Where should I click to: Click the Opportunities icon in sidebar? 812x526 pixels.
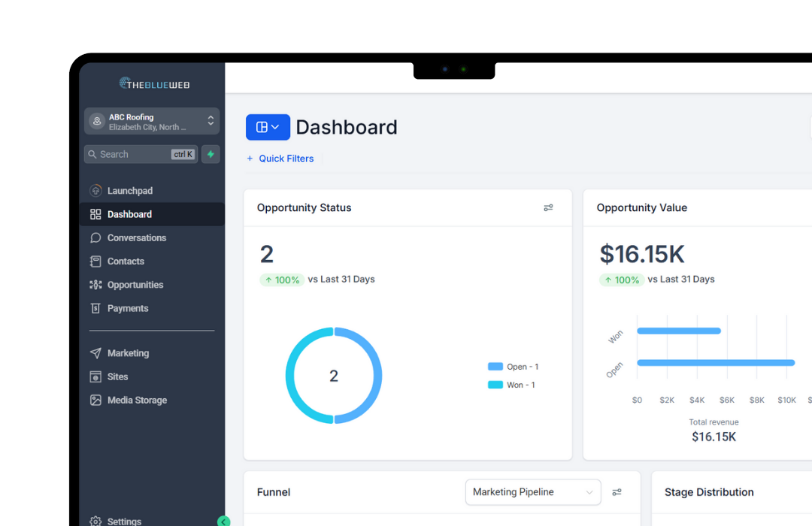[x=95, y=285]
